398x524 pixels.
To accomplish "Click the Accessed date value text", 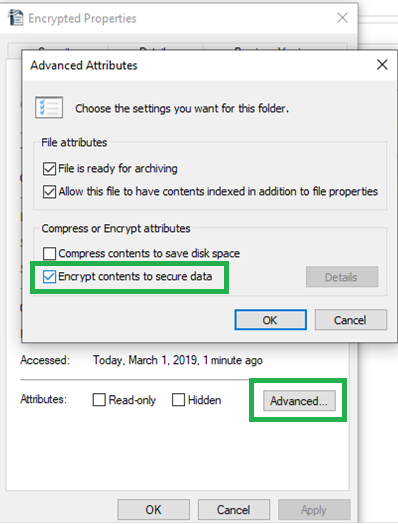I will 178,360.
